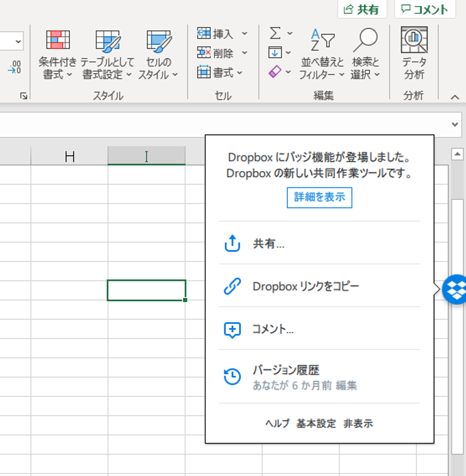Viewport: 466px width, 476px height.
Task: Select column H header
Action: (69, 156)
